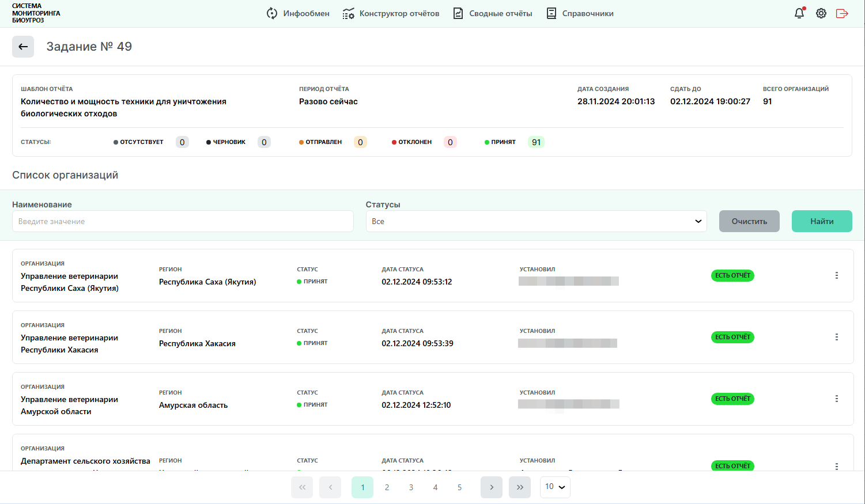Click Есть отчёт badge for Амурская область
Image resolution: width=865 pixels, height=504 pixels.
click(732, 399)
